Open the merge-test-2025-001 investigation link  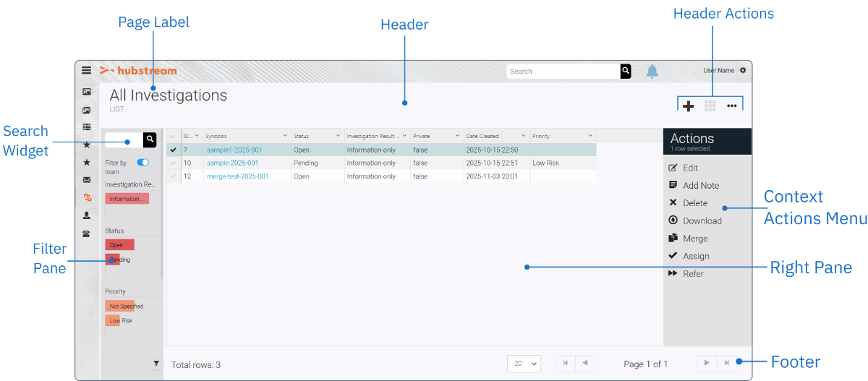point(237,176)
